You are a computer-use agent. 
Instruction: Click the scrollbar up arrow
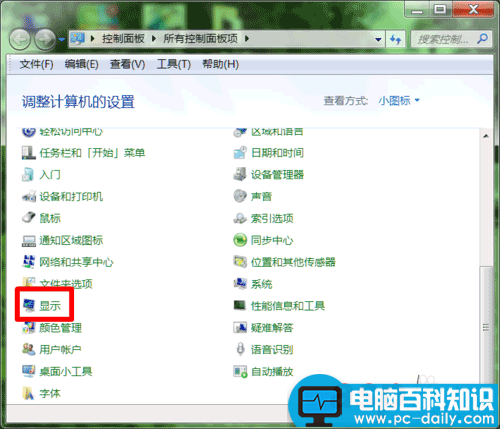486,136
